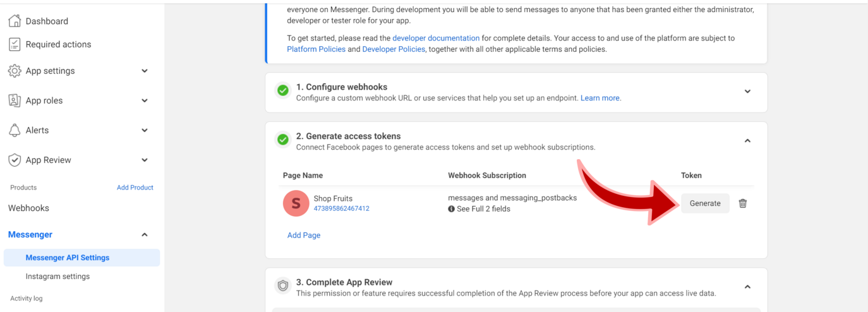Image resolution: width=868 pixels, height=312 pixels.
Task: Click the Messenger product heading
Action: point(30,234)
